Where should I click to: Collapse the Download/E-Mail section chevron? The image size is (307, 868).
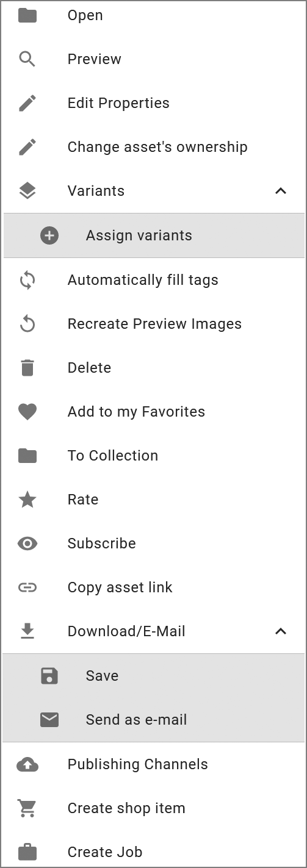[x=281, y=631]
